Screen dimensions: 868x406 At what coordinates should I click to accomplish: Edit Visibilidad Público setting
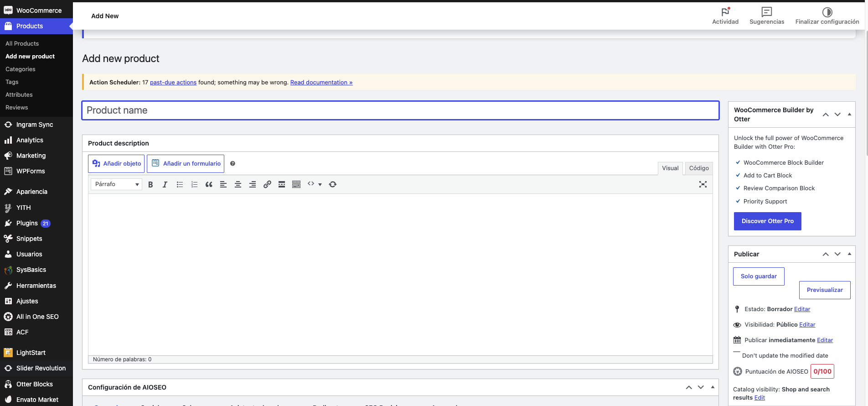[x=807, y=325]
